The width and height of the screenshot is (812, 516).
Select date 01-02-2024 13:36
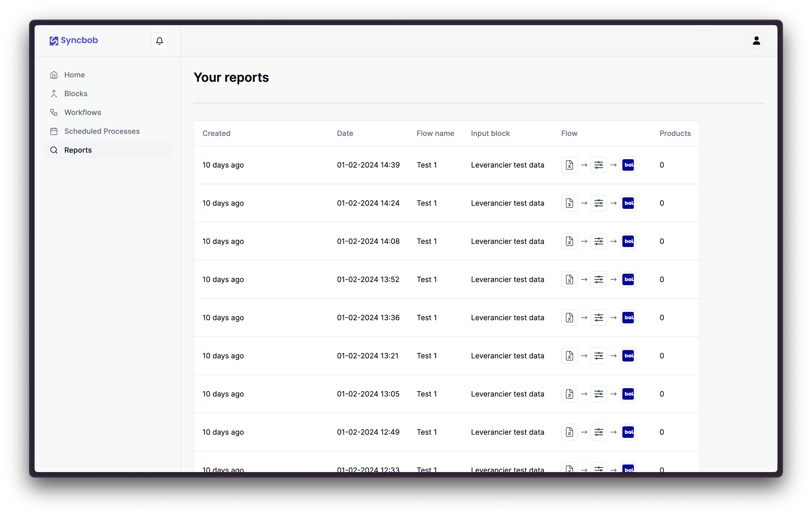[x=368, y=318]
